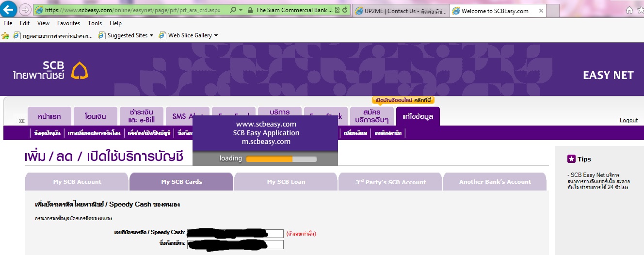
Task: Open the โอนเงิน main tab
Action: click(x=95, y=116)
